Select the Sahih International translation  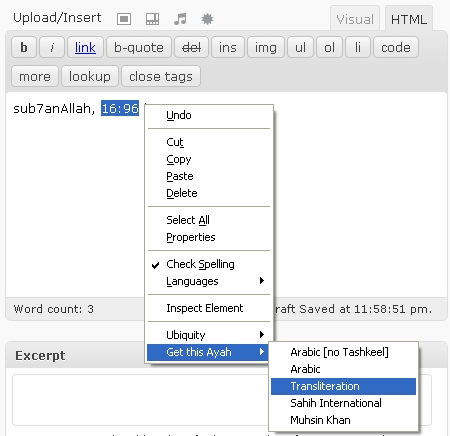pos(343,403)
